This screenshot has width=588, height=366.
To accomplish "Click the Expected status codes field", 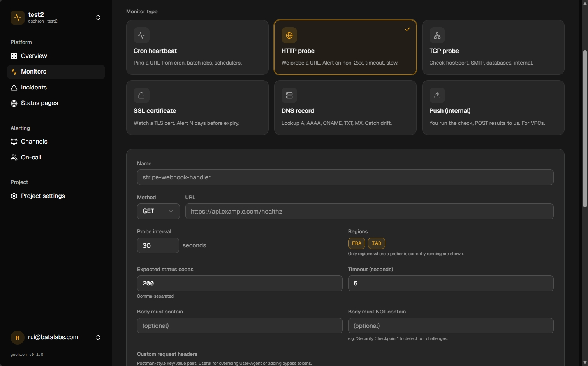I will [240, 283].
